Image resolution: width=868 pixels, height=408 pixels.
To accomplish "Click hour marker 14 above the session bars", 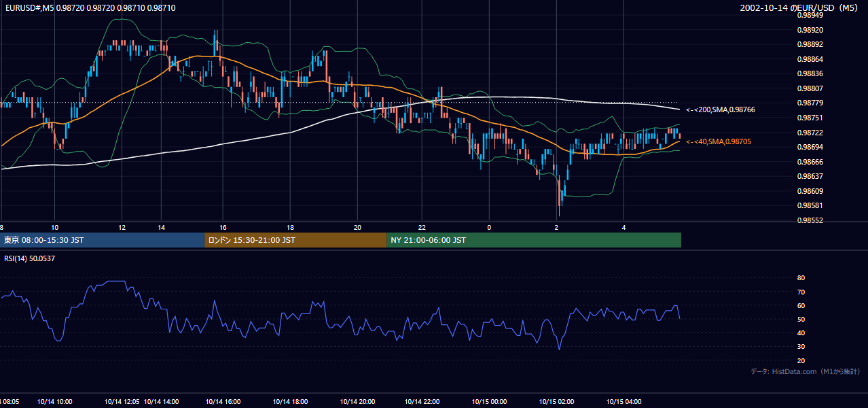I will pyautogui.click(x=161, y=227).
